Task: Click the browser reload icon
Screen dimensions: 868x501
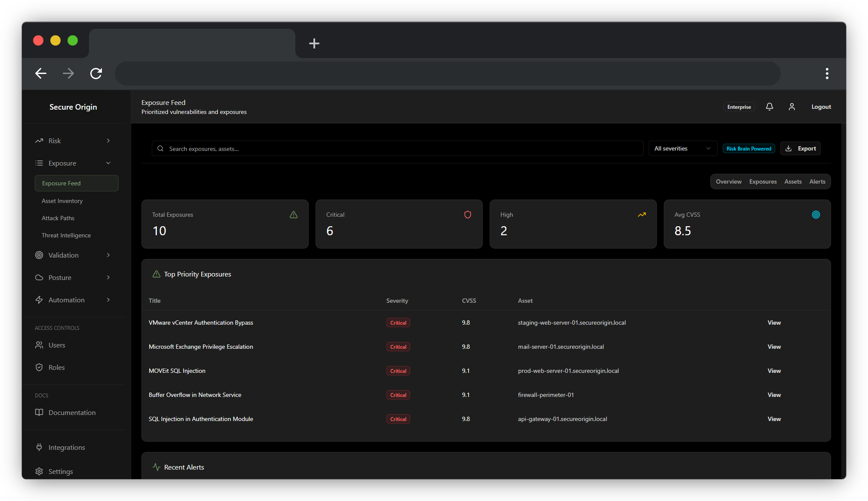Action: pos(96,74)
